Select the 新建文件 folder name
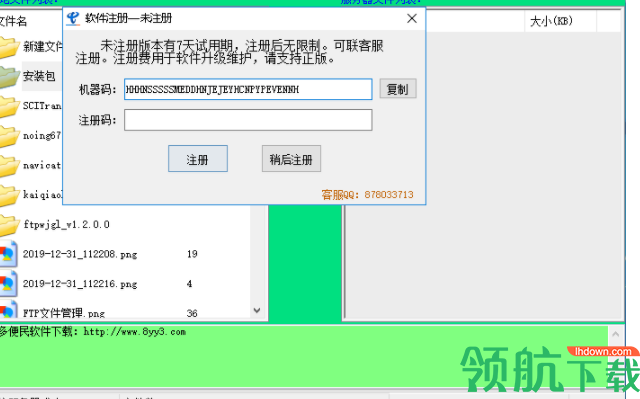Image resolution: width=640 pixels, height=399 pixels. point(42,47)
